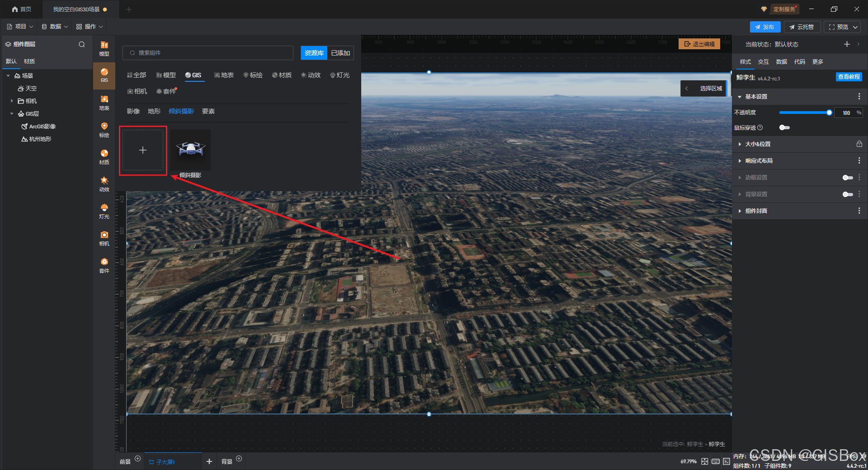Open the 操作 dropdown menu
868x470 pixels.
click(90, 27)
